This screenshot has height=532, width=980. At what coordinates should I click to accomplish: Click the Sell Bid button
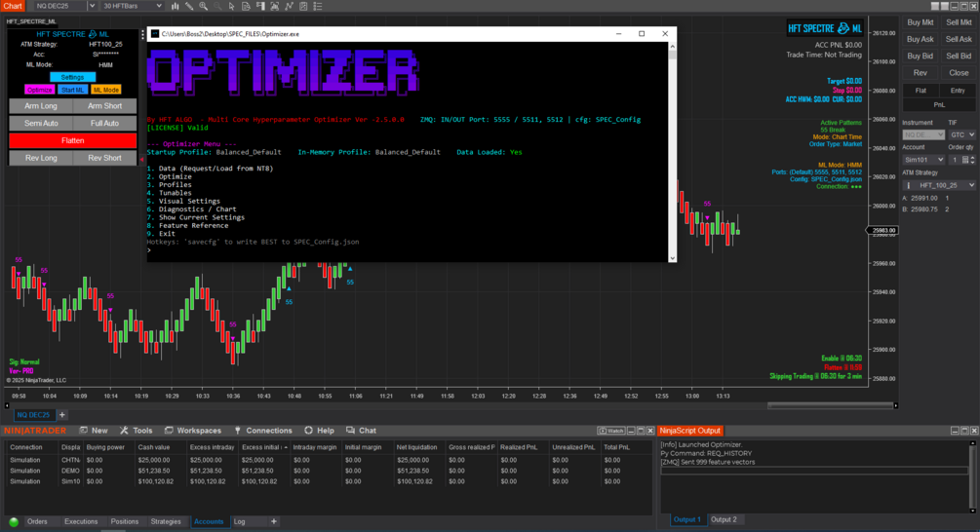tap(959, 57)
